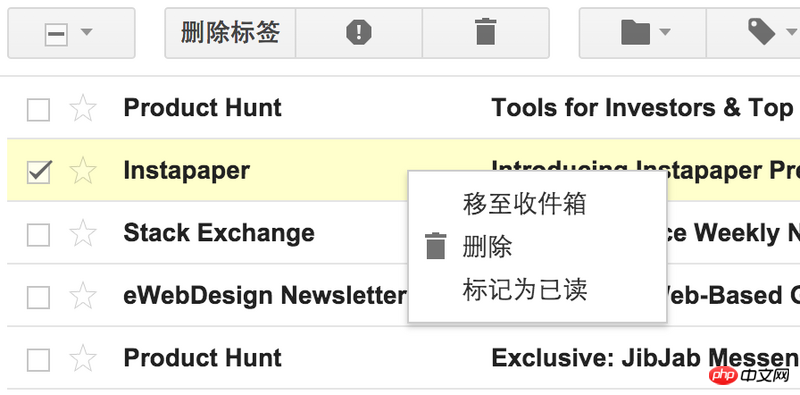Star the Product Hunt JibJab email
Screen dimensions: 800x395
point(83,358)
